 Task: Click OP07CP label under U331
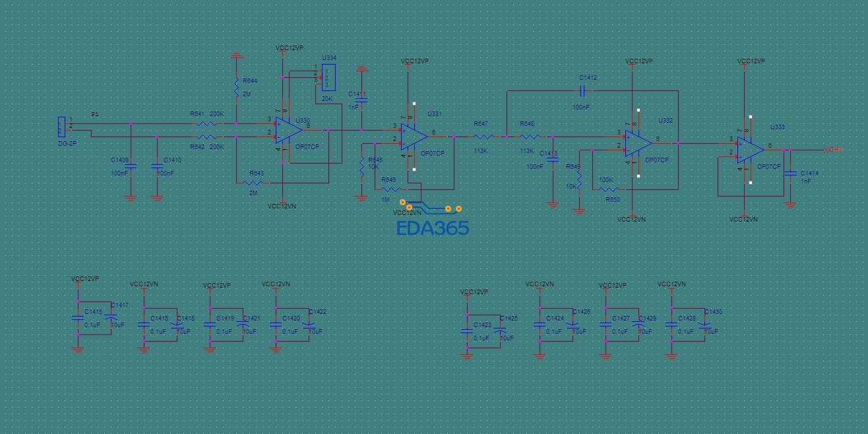[433, 154]
